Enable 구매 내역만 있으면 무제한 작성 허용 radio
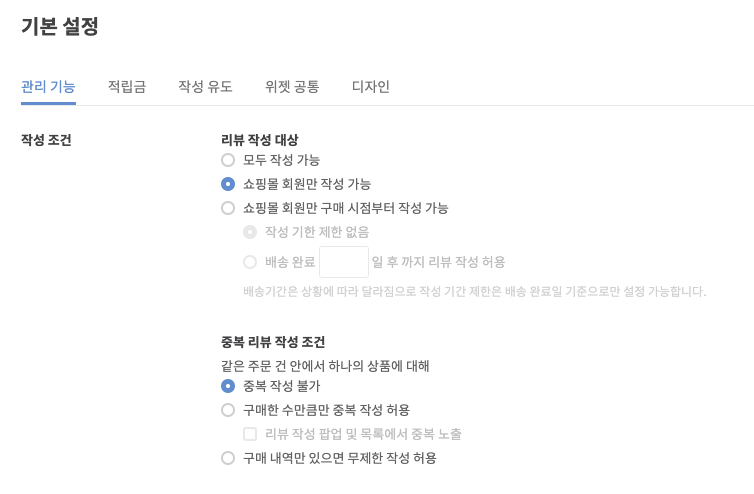Image resolution: width=754 pixels, height=494 pixels. (x=228, y=458)
